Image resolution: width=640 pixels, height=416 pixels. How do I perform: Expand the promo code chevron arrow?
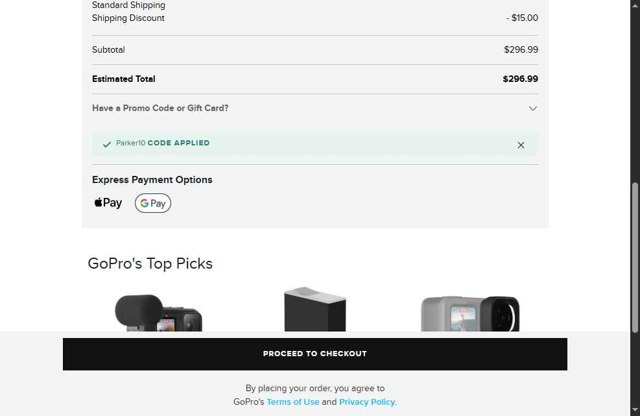(532, 108)
